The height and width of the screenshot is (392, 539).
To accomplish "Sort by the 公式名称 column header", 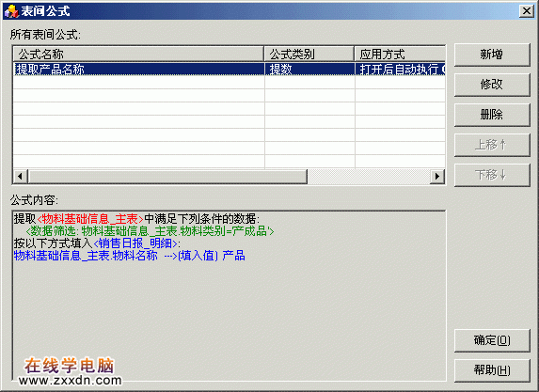I will pyautogui.click(x=138, y=55).
